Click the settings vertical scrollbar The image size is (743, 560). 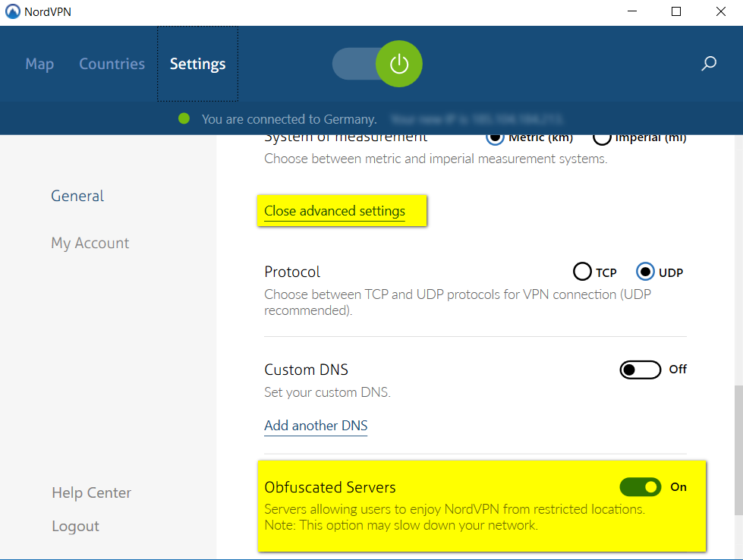click(x=738, y=450)
